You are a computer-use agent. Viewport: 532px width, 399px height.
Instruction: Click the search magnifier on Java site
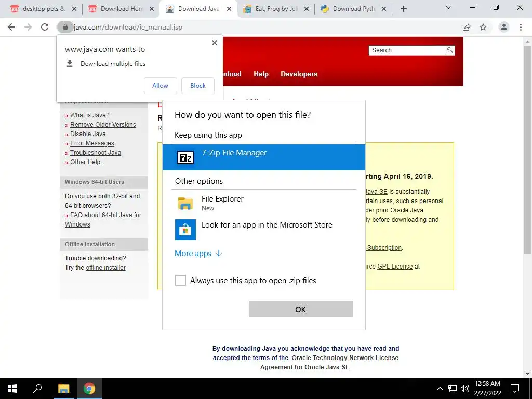[x=450, y=50]
